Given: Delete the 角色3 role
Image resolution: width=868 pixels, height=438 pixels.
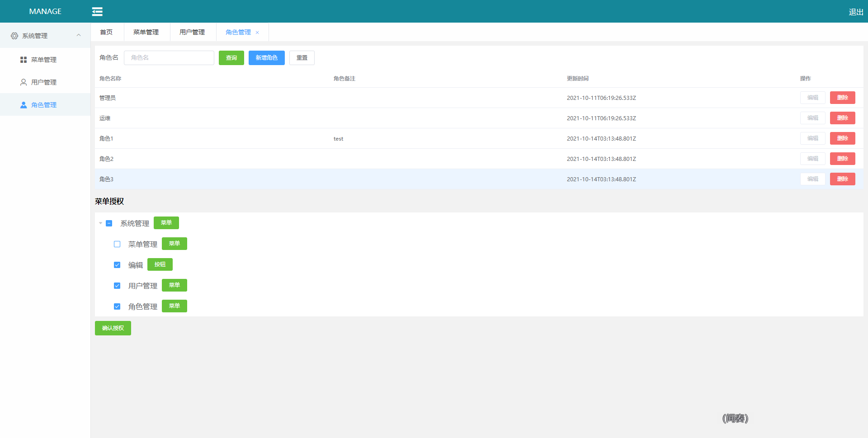Looking at the screenshot, I should tap(843, 179).
